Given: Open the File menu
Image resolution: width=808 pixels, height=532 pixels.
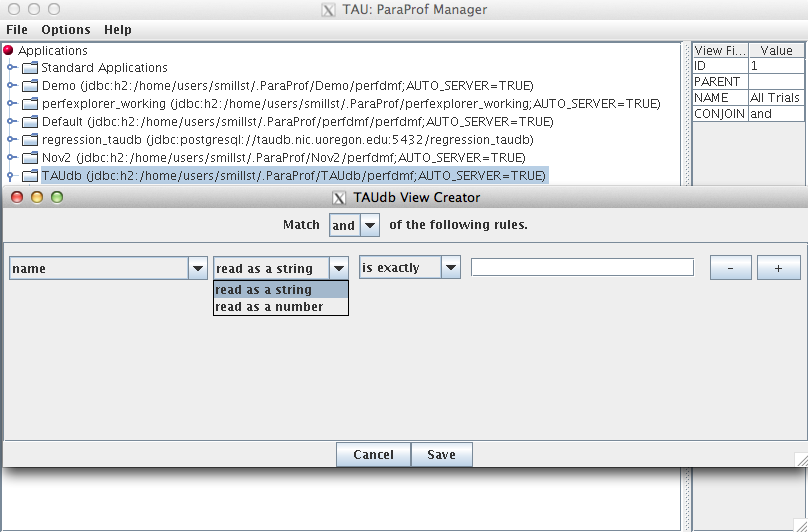Looking at the screenshot, I should tap(17, 30).
